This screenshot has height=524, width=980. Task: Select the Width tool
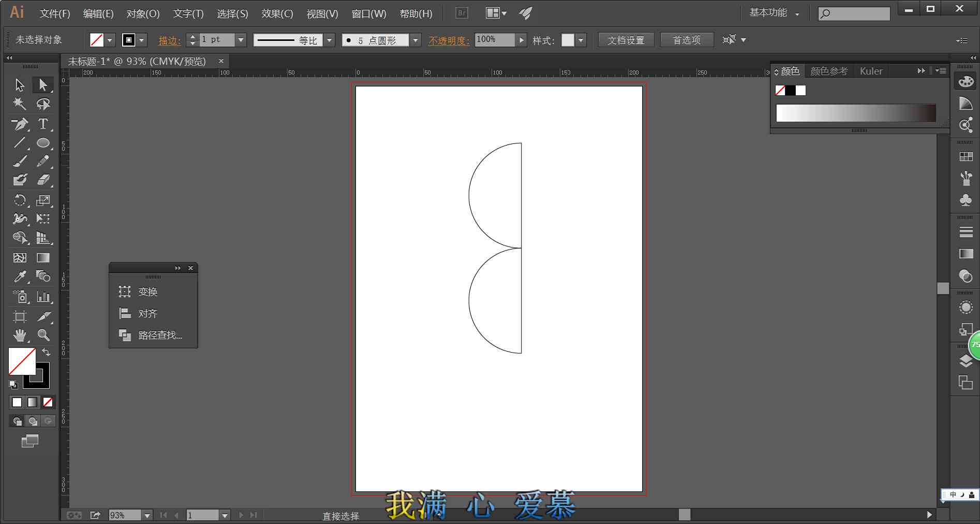point(20,219)
